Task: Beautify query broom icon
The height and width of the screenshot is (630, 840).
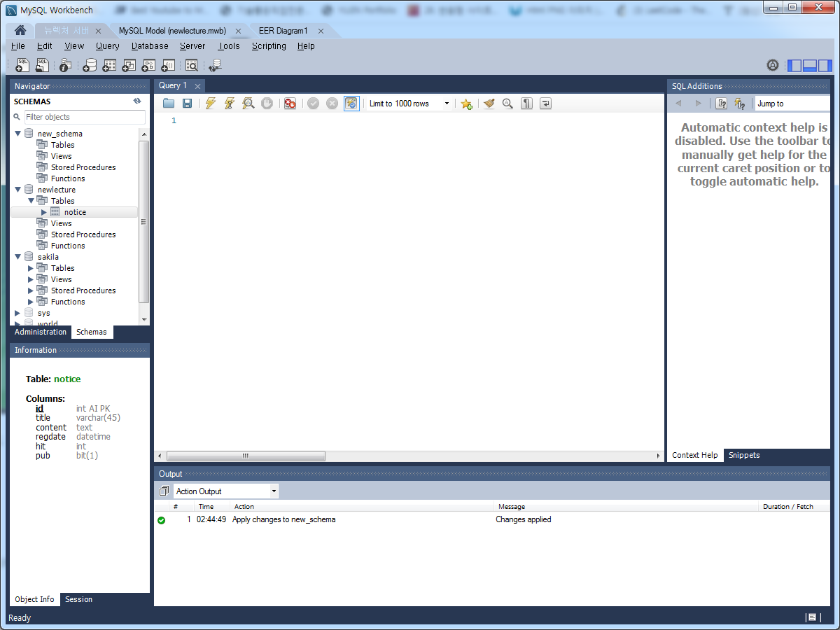Action: point(489,104)
